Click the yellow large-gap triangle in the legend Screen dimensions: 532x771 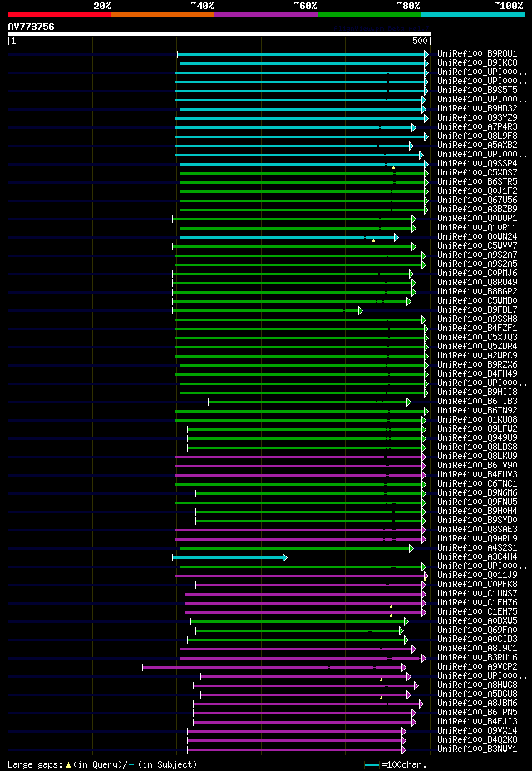coord(68,764)
